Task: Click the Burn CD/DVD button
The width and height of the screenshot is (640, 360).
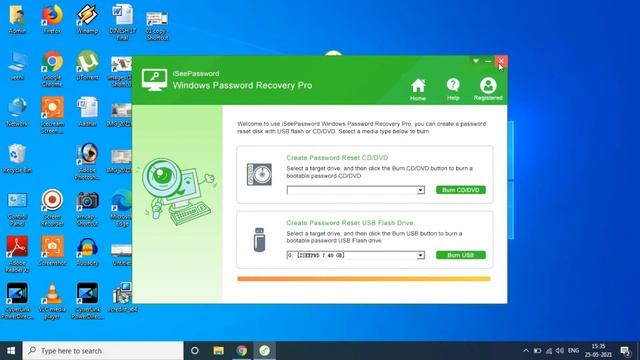Action: click(460, 190)
